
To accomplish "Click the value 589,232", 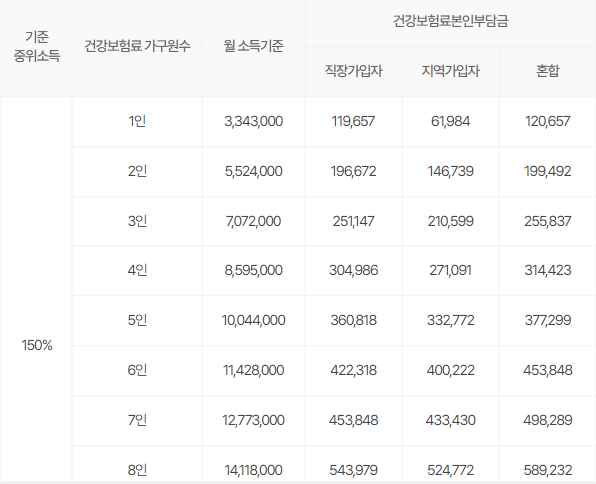I will click(x=548, y=470).
